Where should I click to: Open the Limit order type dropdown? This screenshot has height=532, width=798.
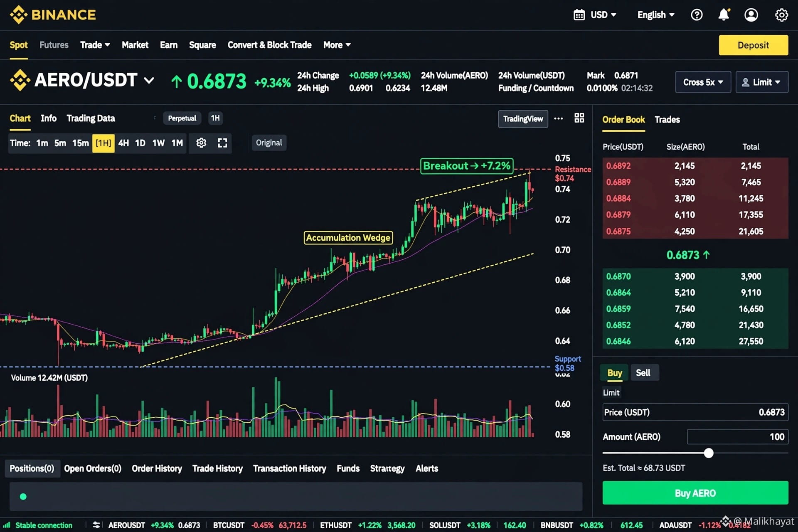(762, 82)
